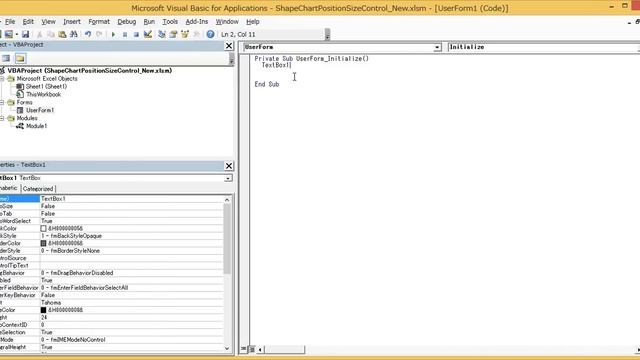
Task: Click the End Sub code line
Action: click(267, 84)
